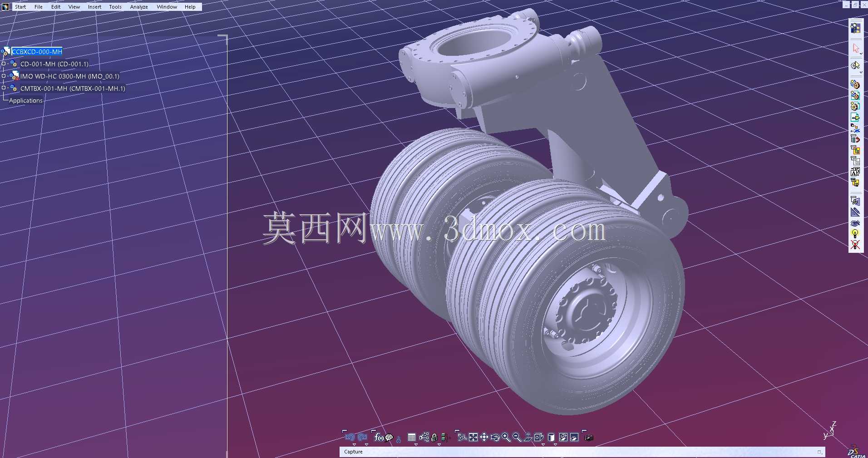
Task: Open the Analyze menu
Action: click(139, 7)
